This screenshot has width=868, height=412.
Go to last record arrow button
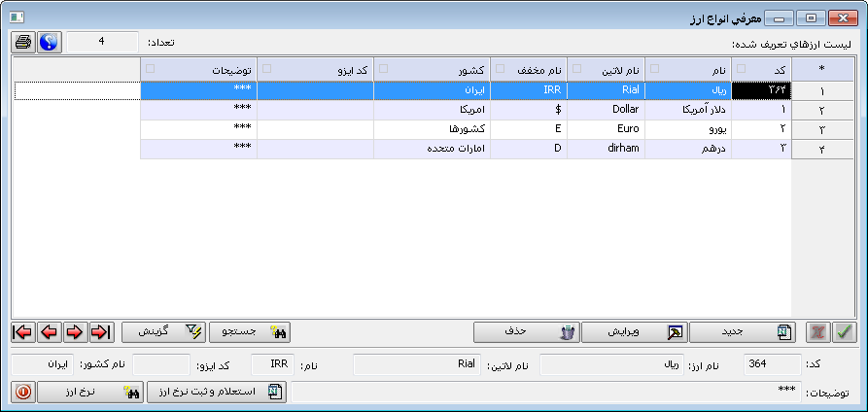click(101, 332)
